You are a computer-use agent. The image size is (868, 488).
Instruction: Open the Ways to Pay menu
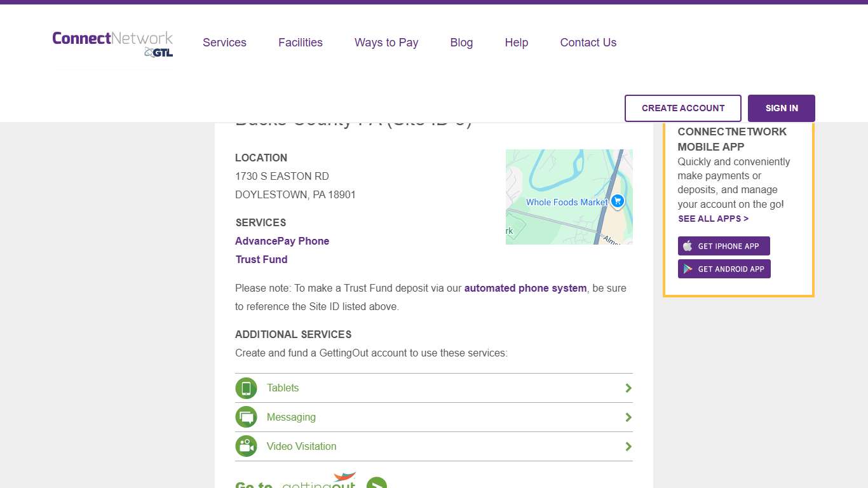pyautogui.click(x=386, y=43)
